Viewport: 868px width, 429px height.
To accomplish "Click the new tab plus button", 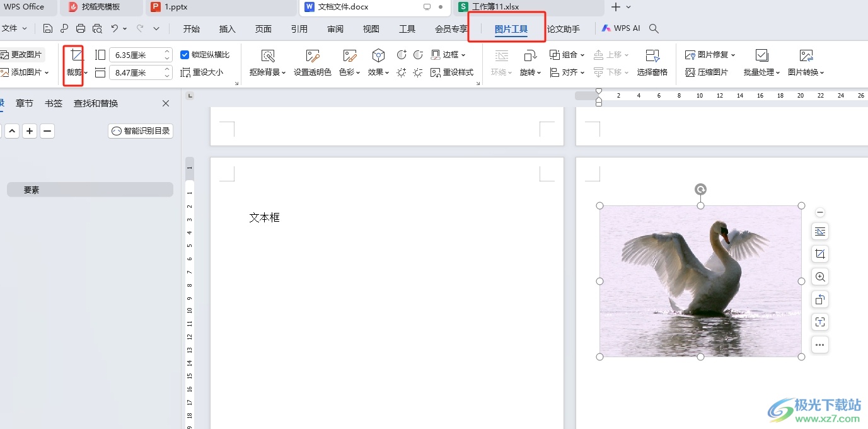I will pyautogui.click(x=616, y=7).
